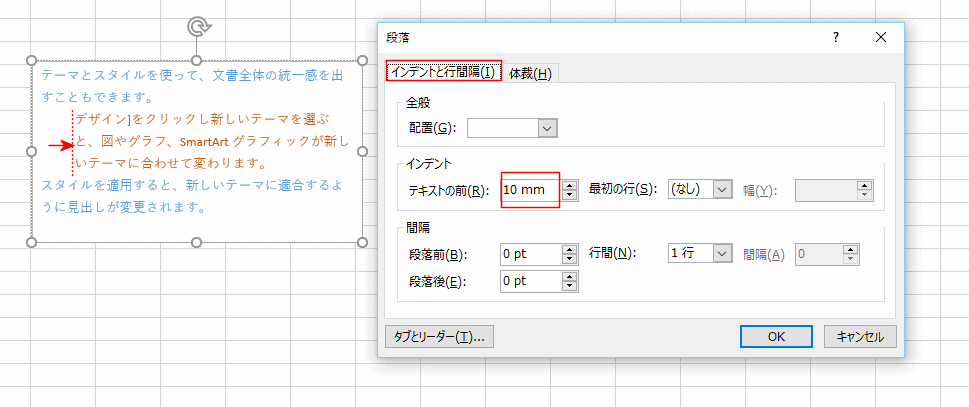The width and height of the screenshot is (969, 407).
Task: Click the help question mark icon
Action: (836, 38)
